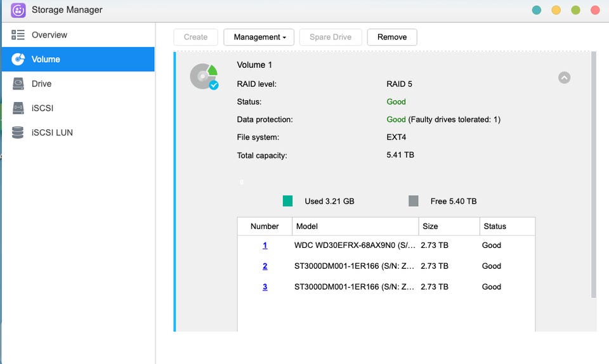
Task: Click the teal window control circle
Action: pos(537,10)
